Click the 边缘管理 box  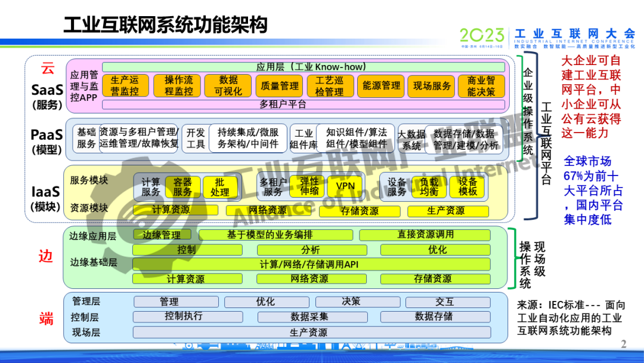(x=161, y=235)
